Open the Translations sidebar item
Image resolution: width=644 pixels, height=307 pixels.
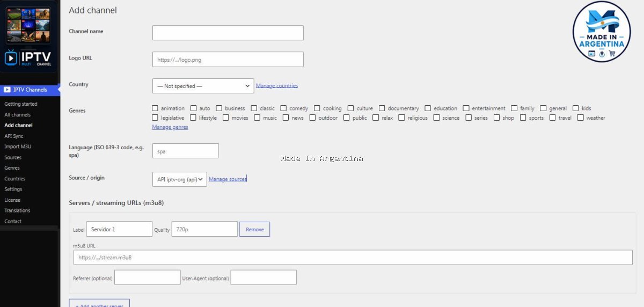pyautogui.click(x=17, y=210)
